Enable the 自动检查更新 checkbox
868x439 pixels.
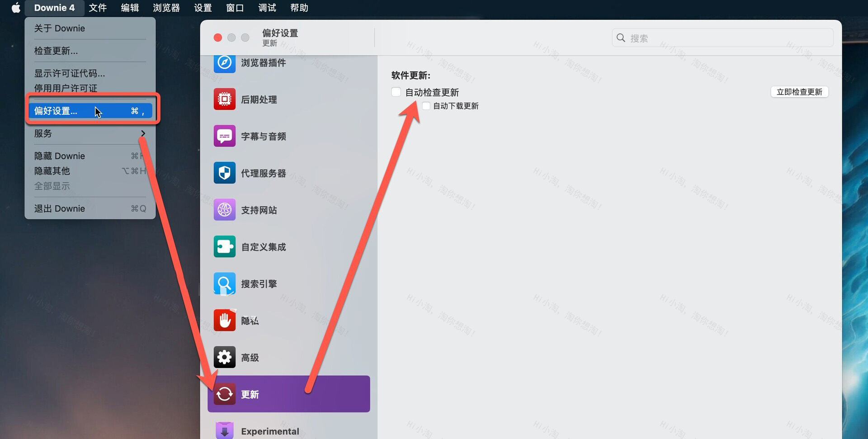pos(396,92)
